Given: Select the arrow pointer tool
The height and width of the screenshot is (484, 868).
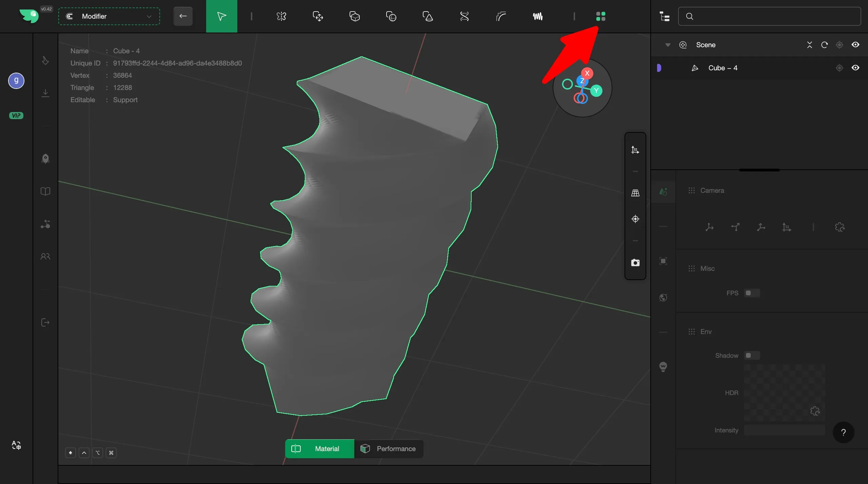Looking at the screenshot, I should 221,16.
